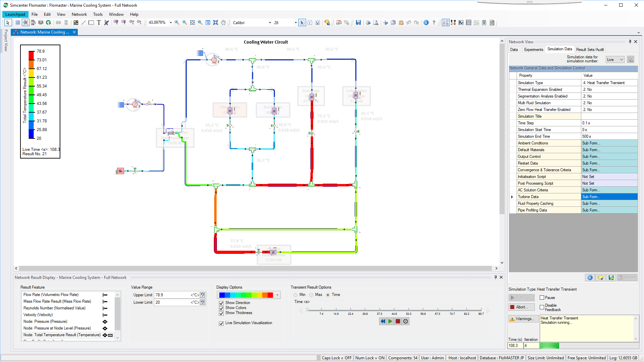Toggle bold text formatting
Viewport: 644px width, 362px height.
click(302, 22)
